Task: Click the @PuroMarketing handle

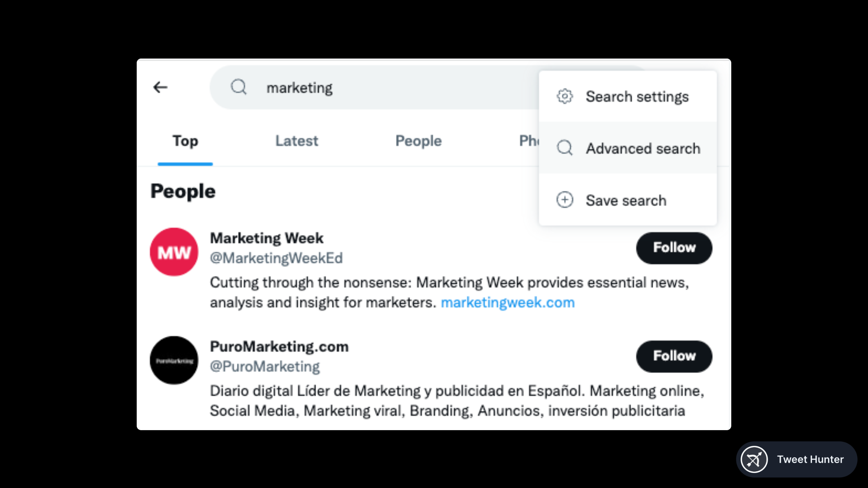Action: point(265,367)
